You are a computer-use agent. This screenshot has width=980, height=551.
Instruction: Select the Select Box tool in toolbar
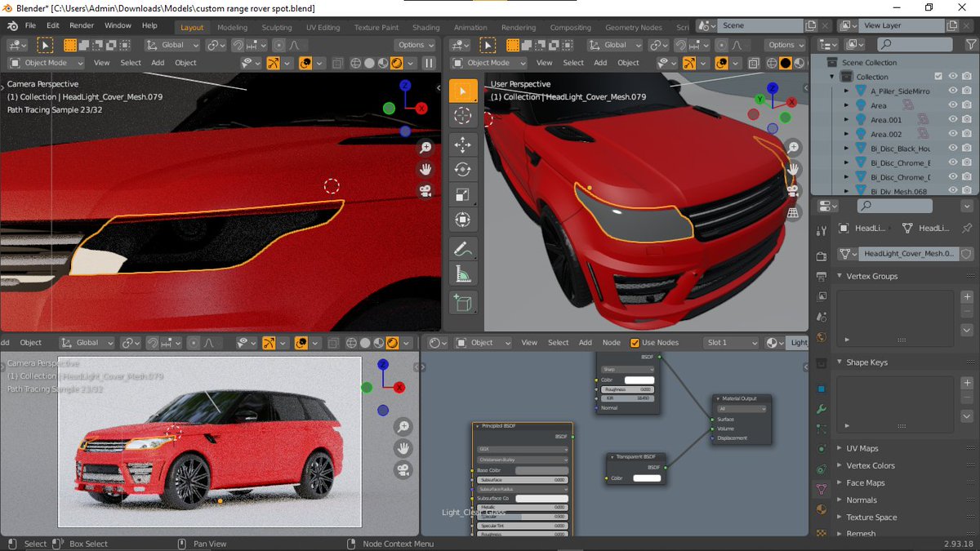[463, 91]
